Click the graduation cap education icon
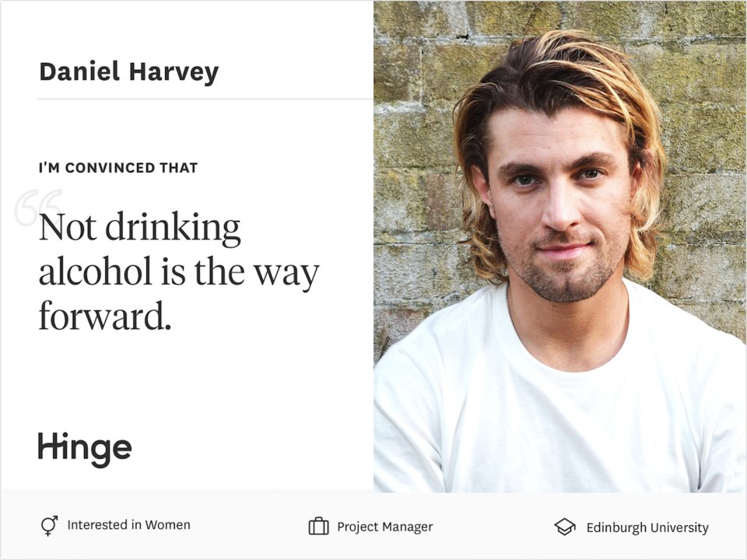The height and width of the screenshot is (560, 747). pos(565,527)
